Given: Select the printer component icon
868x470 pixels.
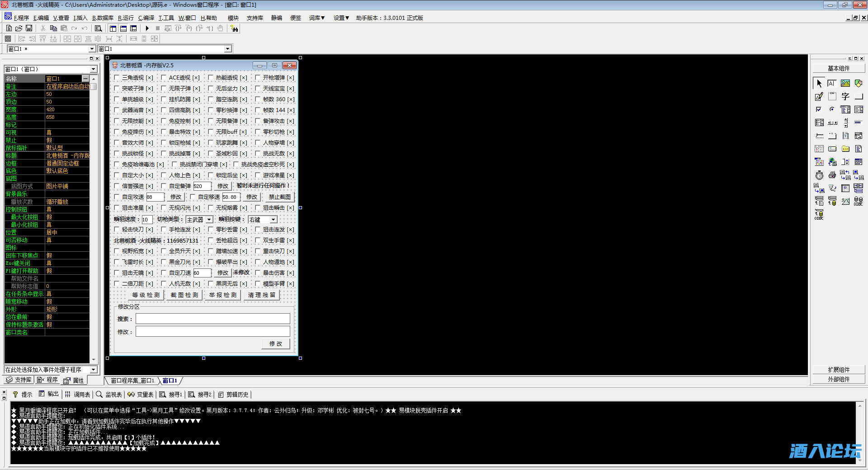Looking at the screenshot, I should point(832,175).
